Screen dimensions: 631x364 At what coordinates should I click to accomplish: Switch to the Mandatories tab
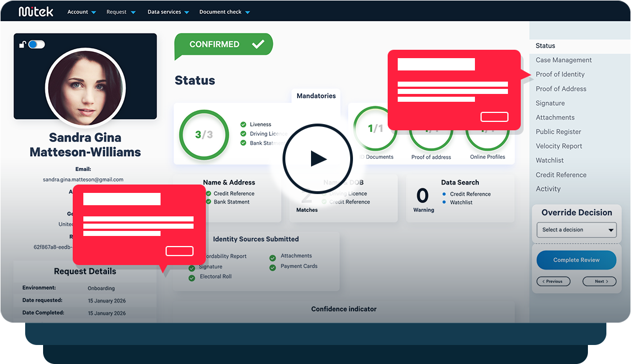click(x=316, y=96)
